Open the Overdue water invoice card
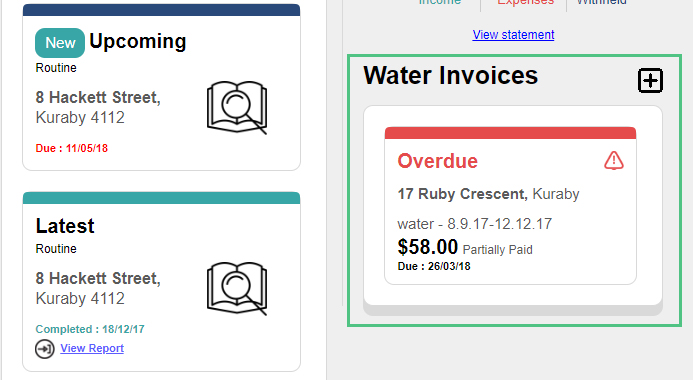Viewport: 693px width, 380px height. click(x=510, y=206)
